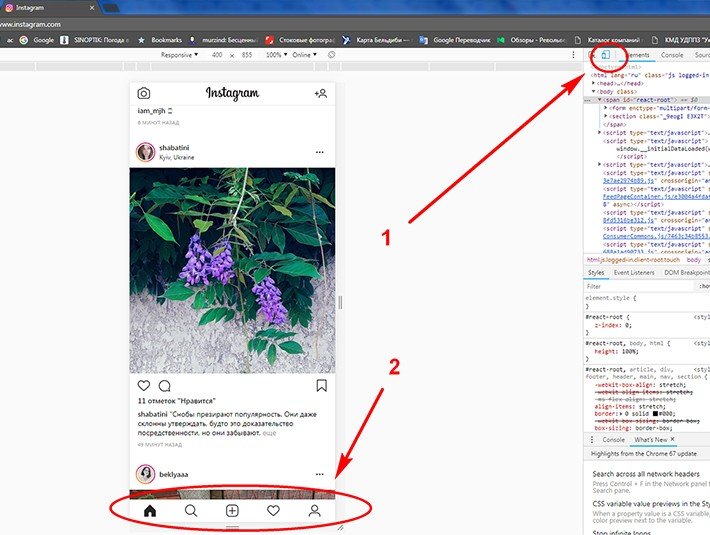Open the Стоковые фотографии bookmark

point(300,40)
